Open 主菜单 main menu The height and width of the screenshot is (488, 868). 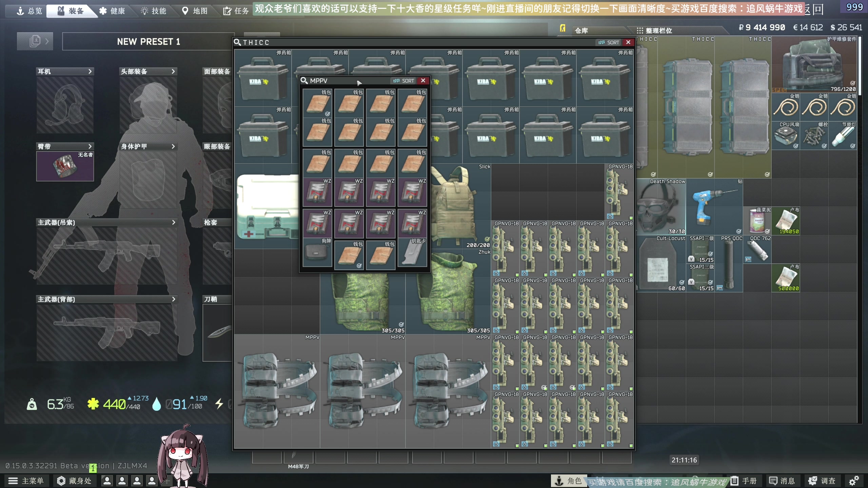pos(26,481)
